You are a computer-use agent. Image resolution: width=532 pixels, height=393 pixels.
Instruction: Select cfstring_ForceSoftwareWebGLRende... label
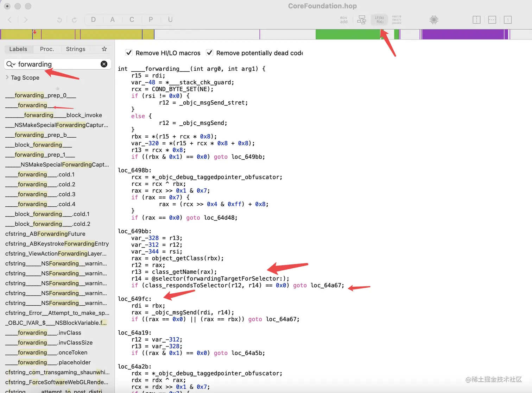coord(57,382)
